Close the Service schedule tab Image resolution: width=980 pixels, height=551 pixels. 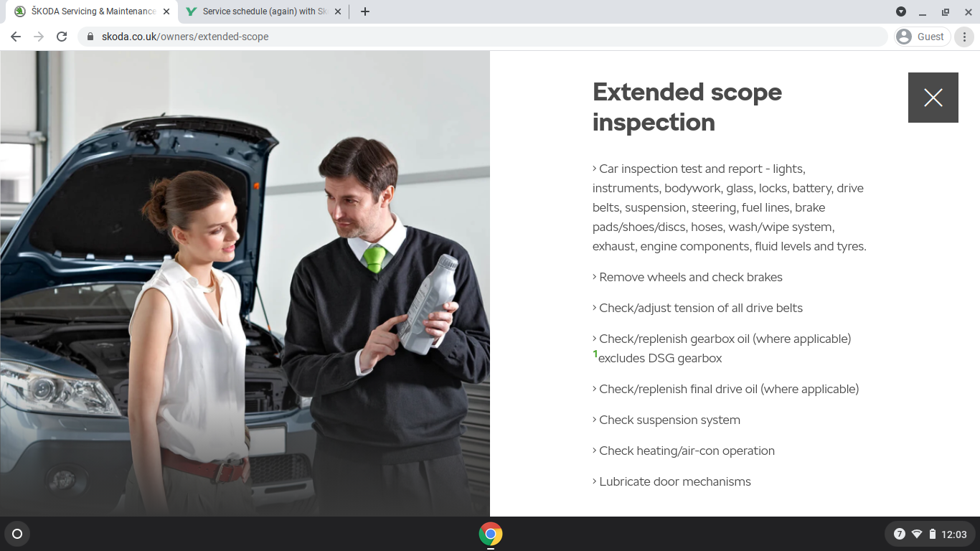[336, 11]
